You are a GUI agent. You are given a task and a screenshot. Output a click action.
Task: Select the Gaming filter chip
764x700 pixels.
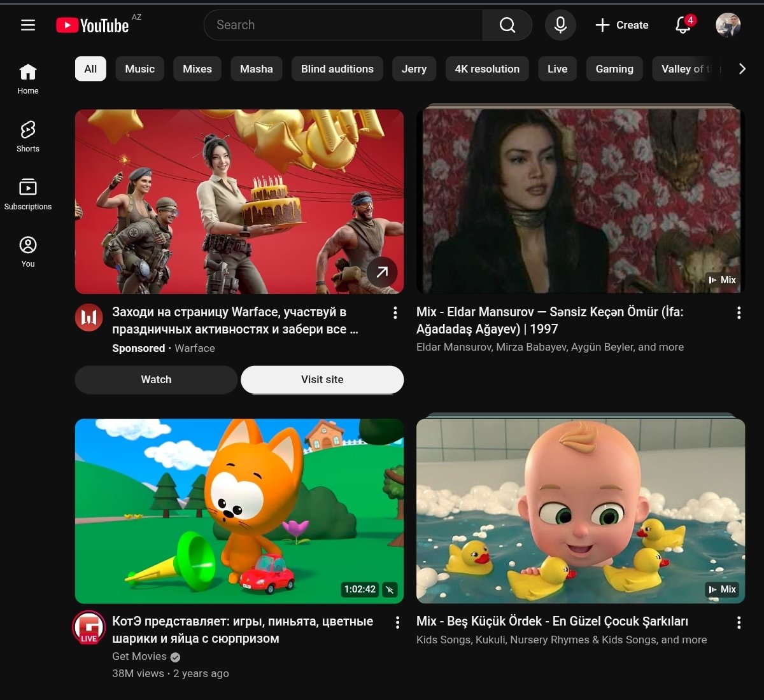[614, 69]
